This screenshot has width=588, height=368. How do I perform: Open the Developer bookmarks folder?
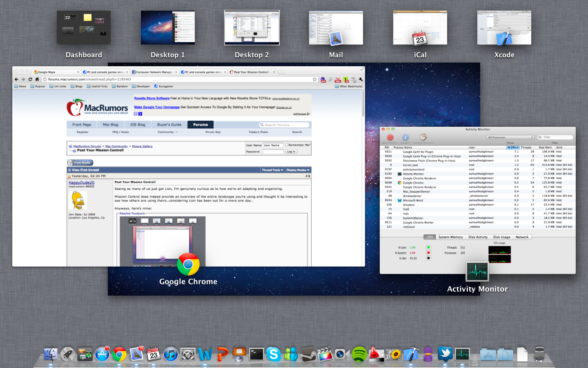[x=141, y=86]
